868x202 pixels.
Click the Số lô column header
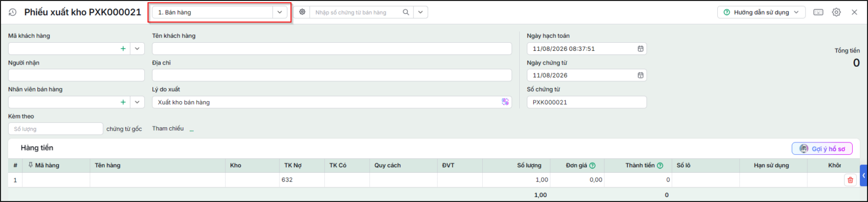(706, 165)
